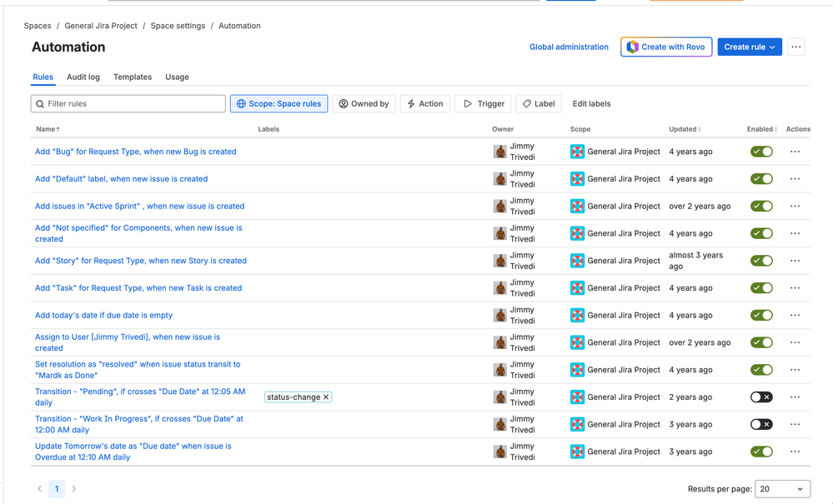Click Create with Rovo button

[666, 47]
